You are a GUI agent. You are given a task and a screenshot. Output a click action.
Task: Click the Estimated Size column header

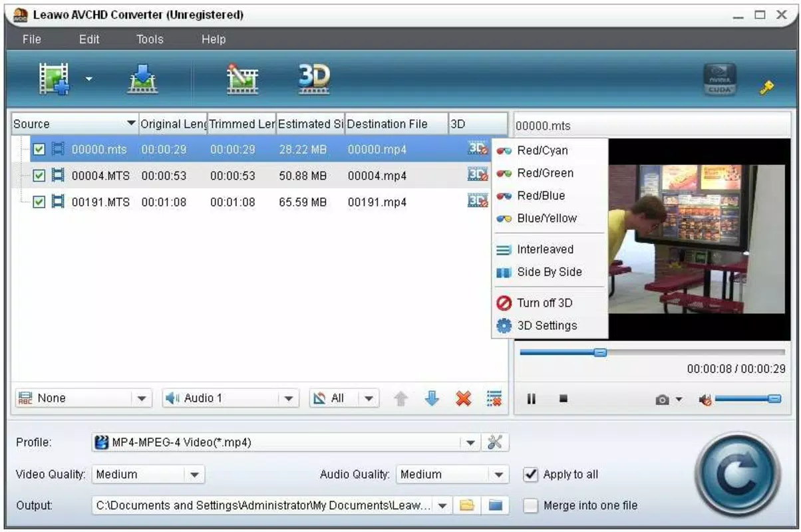(x=310, y=124)
